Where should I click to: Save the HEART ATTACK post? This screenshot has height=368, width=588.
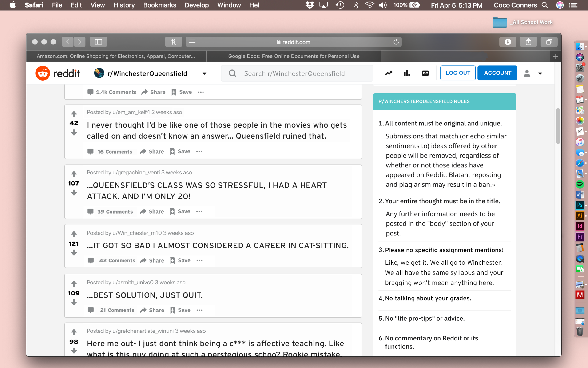coord(180,211)
